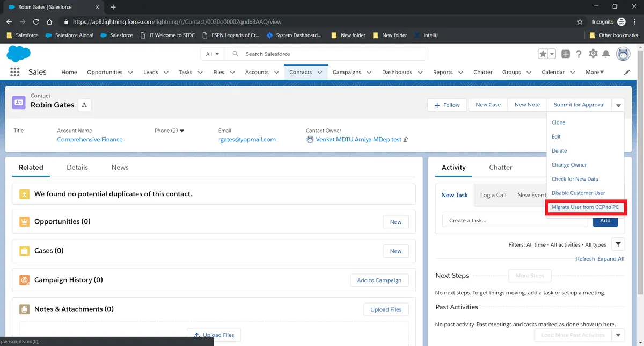The width and height of the screenshot is (644, 346).
Task: Open the Notifications bell icon
Action: [x=606, y=54]
